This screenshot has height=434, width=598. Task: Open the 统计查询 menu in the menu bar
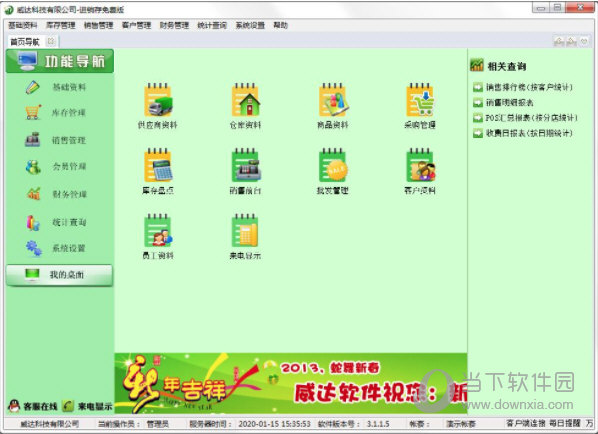pos(212,26)
